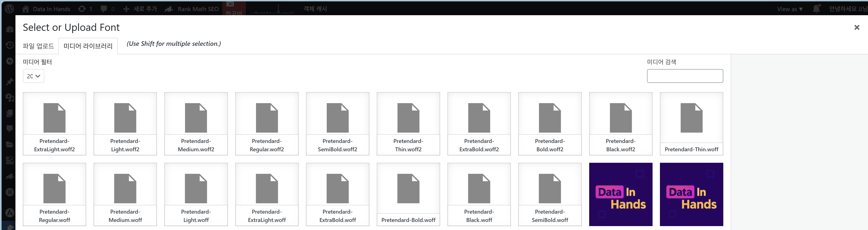This screenshot has height=230, width=868.
Task: Click the 객체 캐시 admin bar item
Action: point(315,9)
